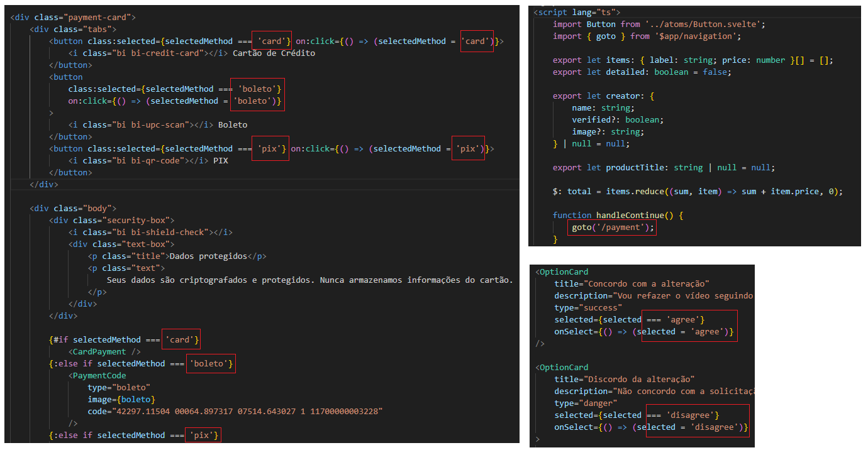Click the goto('/payment') call
Screen dimensions: 868x455
pyautogui.click(x=612, y=227)
